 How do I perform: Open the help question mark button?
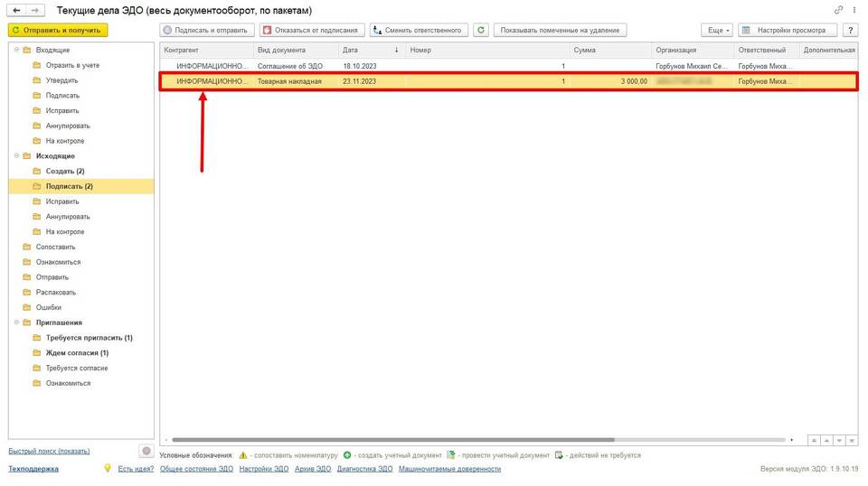click(x=850, y=30)
